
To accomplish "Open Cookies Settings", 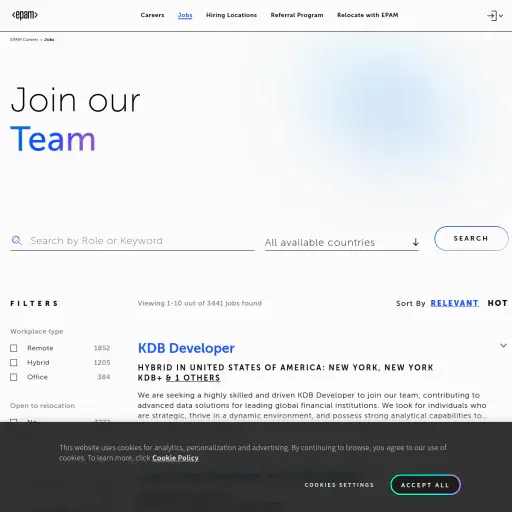I will 339,485.
